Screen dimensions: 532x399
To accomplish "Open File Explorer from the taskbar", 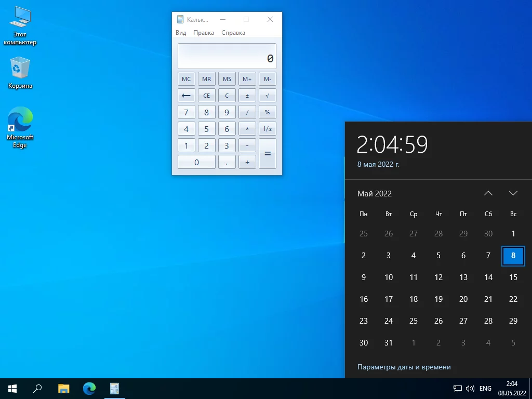I will tap(63, 388).
